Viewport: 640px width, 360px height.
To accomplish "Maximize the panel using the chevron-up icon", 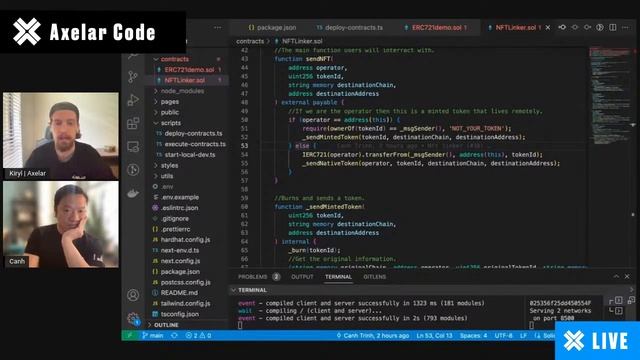I will click(616, 276).
